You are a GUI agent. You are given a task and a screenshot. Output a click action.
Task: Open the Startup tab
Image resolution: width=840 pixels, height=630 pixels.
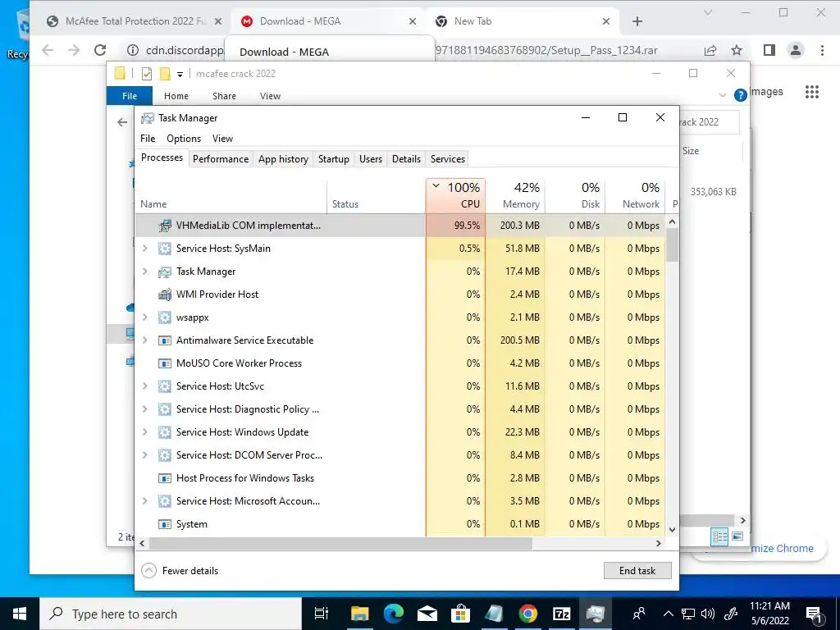(x=334, y=159)
